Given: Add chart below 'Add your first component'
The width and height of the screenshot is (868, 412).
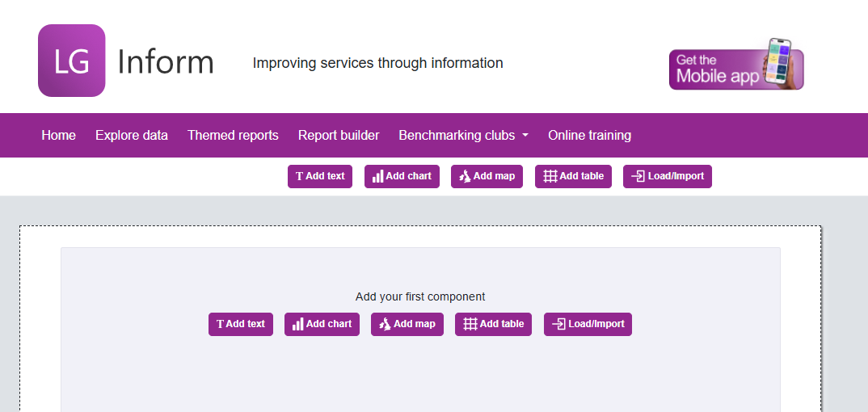Looking at the screenshot, I should point(322,324).
